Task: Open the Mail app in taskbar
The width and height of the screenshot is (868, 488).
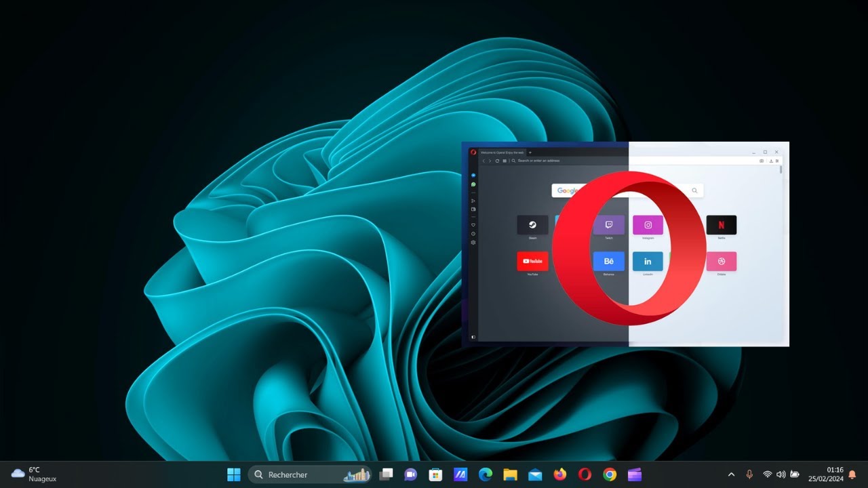Action: pyautogui.click(x=535, y=474)
